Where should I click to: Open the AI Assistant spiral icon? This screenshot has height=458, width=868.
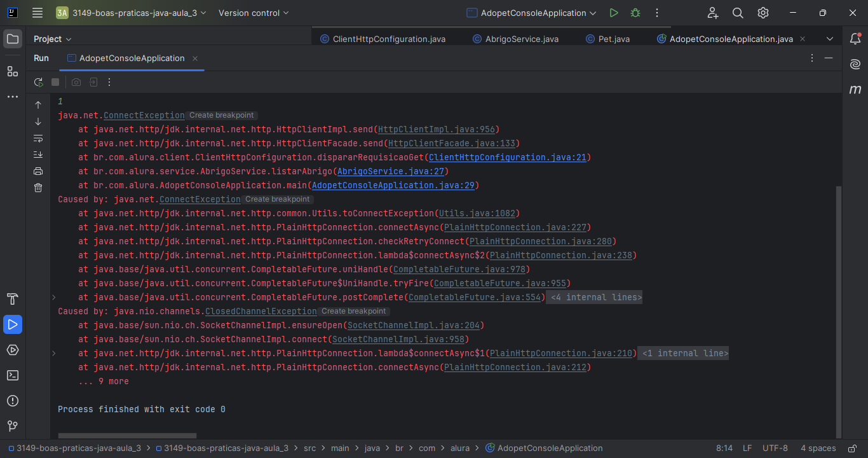click(855, 64)
